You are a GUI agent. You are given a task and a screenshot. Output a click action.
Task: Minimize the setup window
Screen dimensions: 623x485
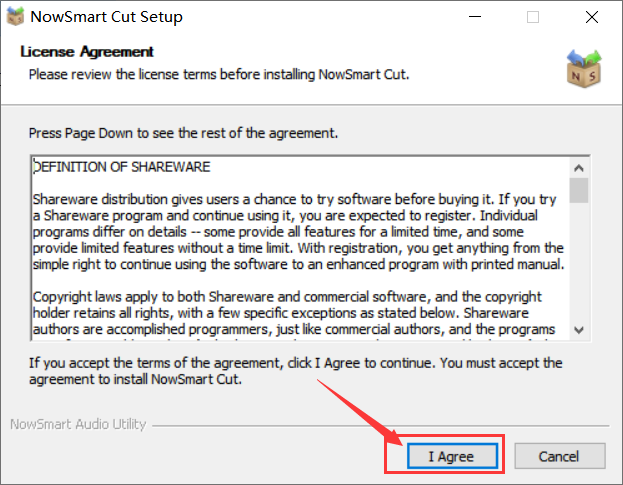pyautogui.click(x=475, y=17)
